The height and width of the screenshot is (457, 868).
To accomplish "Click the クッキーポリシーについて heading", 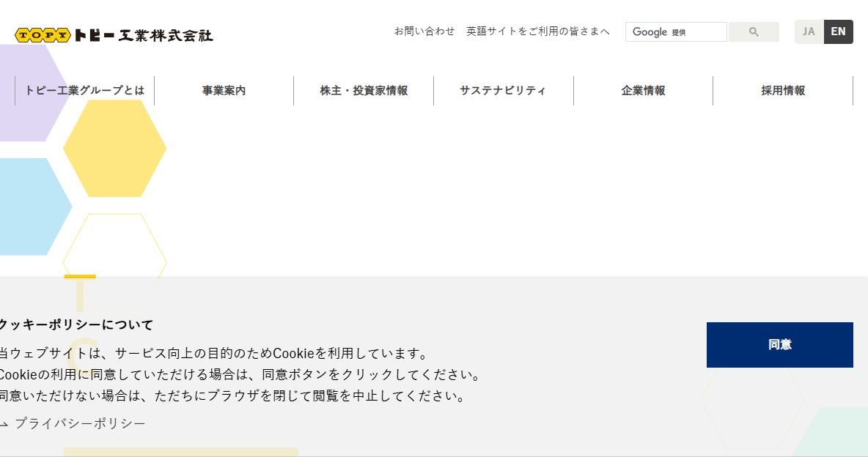I will point(76,324).
